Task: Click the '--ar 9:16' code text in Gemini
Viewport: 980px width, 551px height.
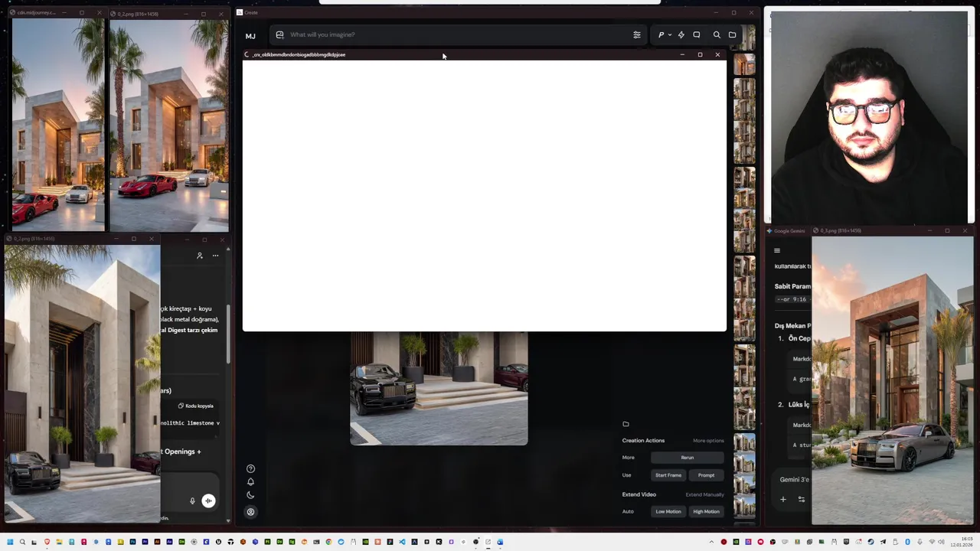Action: tap(792, 299)
